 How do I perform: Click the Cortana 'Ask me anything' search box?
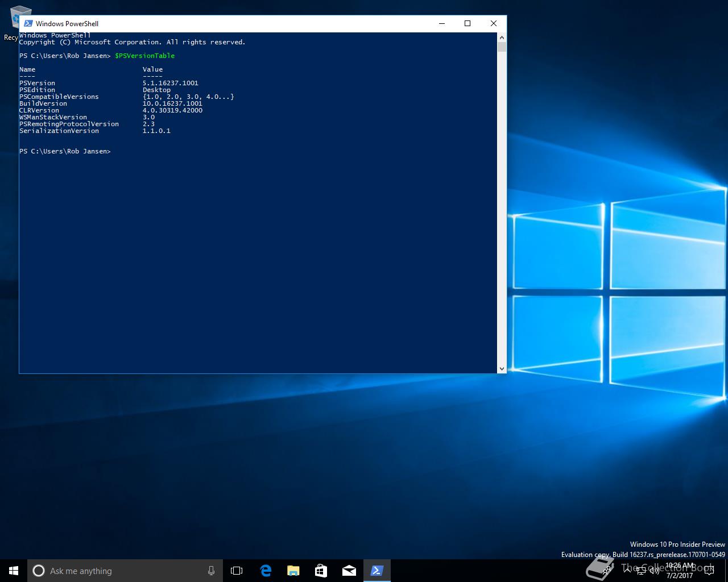tap(125, 571)
